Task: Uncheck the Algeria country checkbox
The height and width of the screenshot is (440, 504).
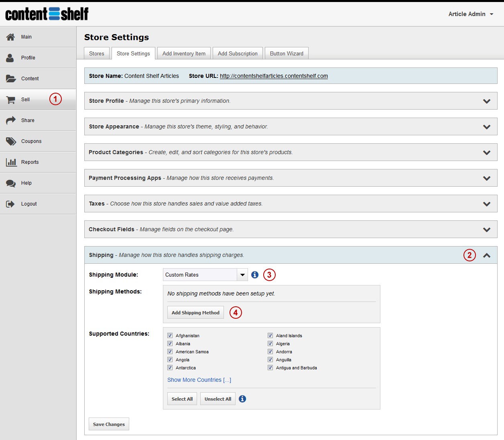Action: pyautogui.click(x=270, y=344)
